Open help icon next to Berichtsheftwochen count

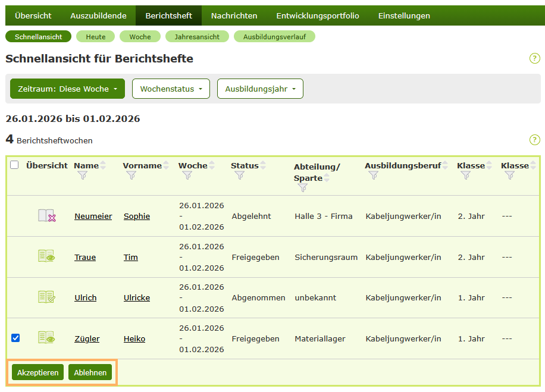(x=534, y=140)
